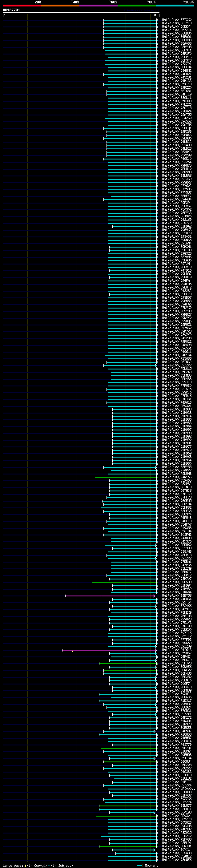197x868 pixels.
Task: Select hit label UniRef100_A5DU60
Action: [176, 545]
